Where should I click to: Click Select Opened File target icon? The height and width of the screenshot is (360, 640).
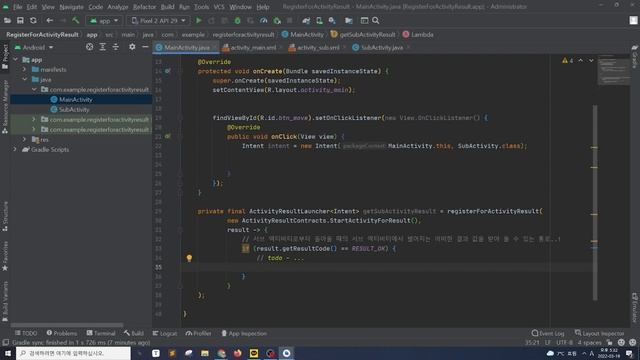click(x=89, y=47)
